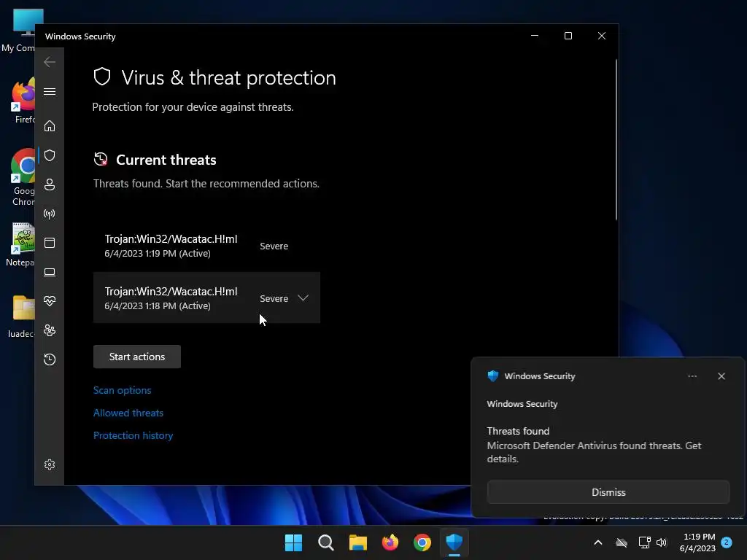Open the hamburger navigation menu
This screenshot has height=560, width=747.
coord(50,91)
